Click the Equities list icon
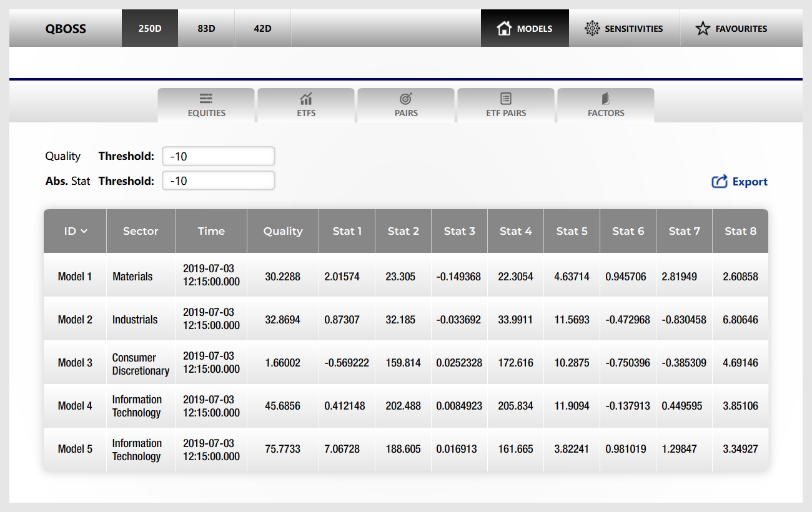The height and width of the screenshot is (512, 812). tap(206, 99)
